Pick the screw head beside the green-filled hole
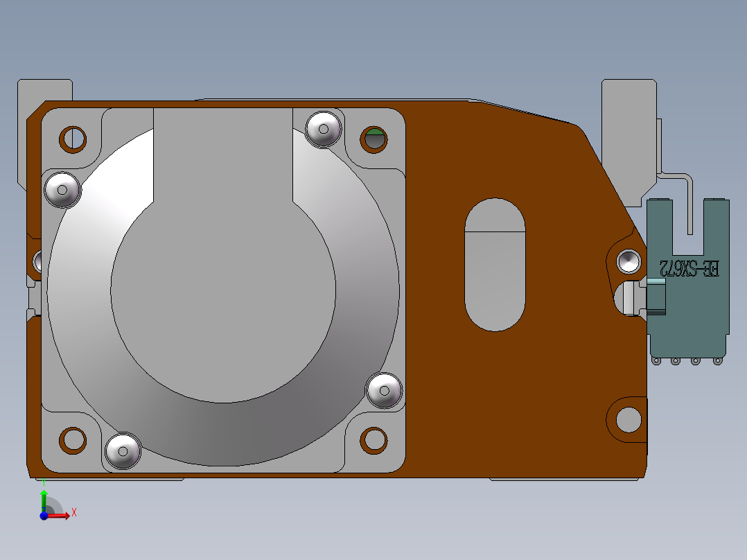747x560 pixels. (324, 129)
